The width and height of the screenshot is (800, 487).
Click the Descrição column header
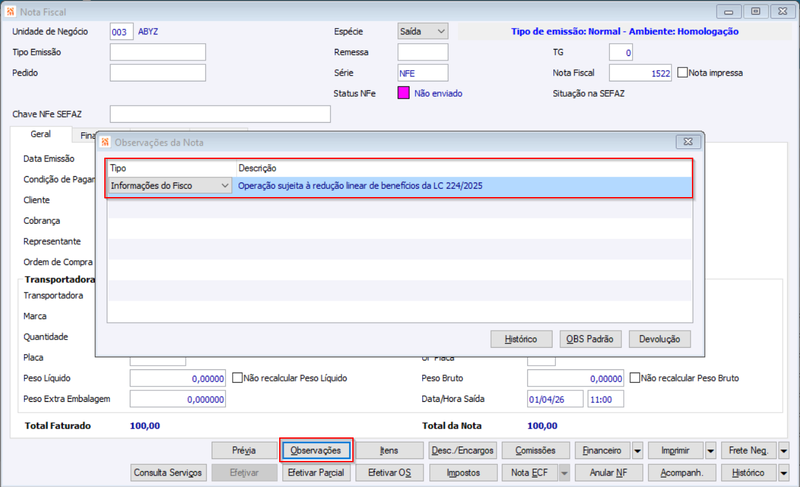pyautogui.click(x=463, y=168)
